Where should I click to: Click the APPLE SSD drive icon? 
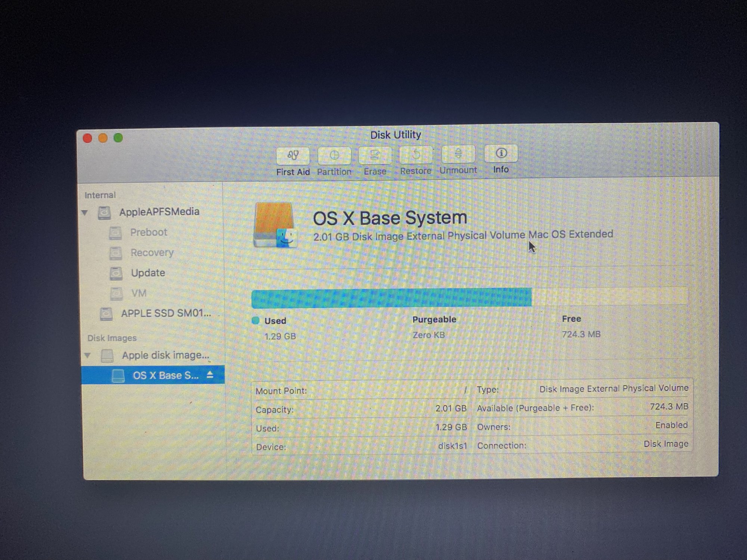[x=106, y=314]
